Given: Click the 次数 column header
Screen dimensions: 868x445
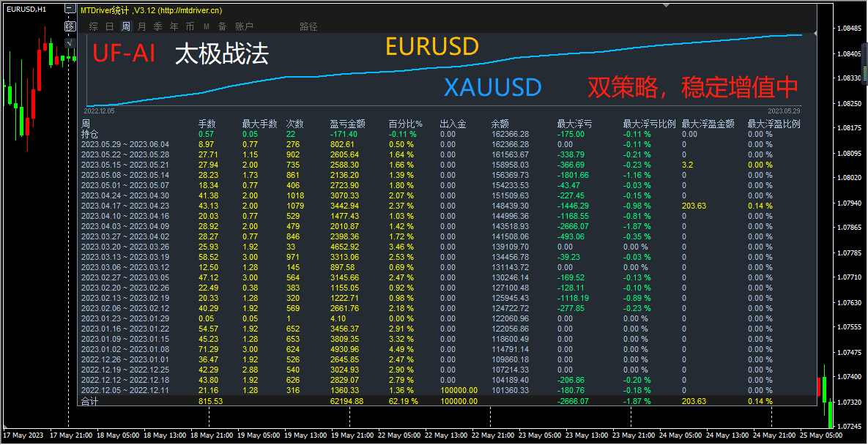Looking at the screenshot, I should tap(295, 124).
